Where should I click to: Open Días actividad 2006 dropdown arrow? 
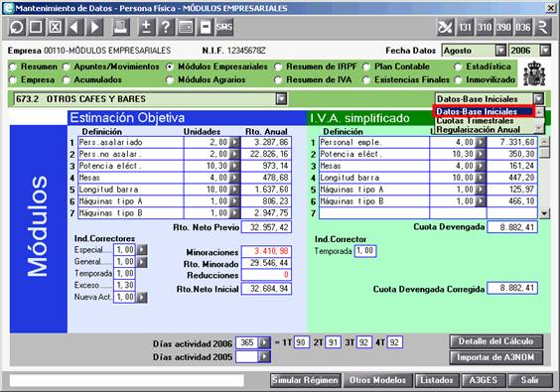[x=264, y=342]
